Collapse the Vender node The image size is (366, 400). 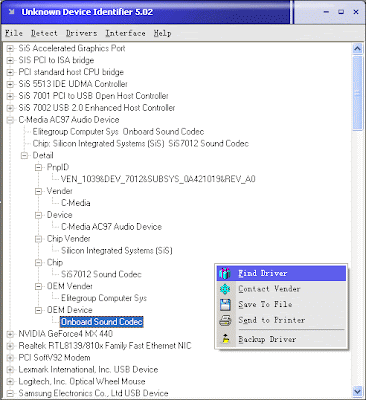(x=39, y=191)
